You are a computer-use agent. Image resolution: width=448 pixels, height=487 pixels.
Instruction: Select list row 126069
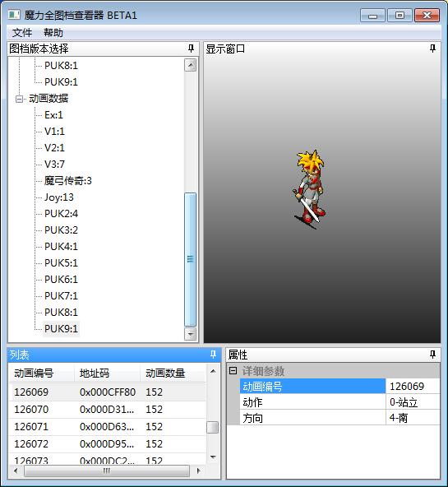point(108,392)
